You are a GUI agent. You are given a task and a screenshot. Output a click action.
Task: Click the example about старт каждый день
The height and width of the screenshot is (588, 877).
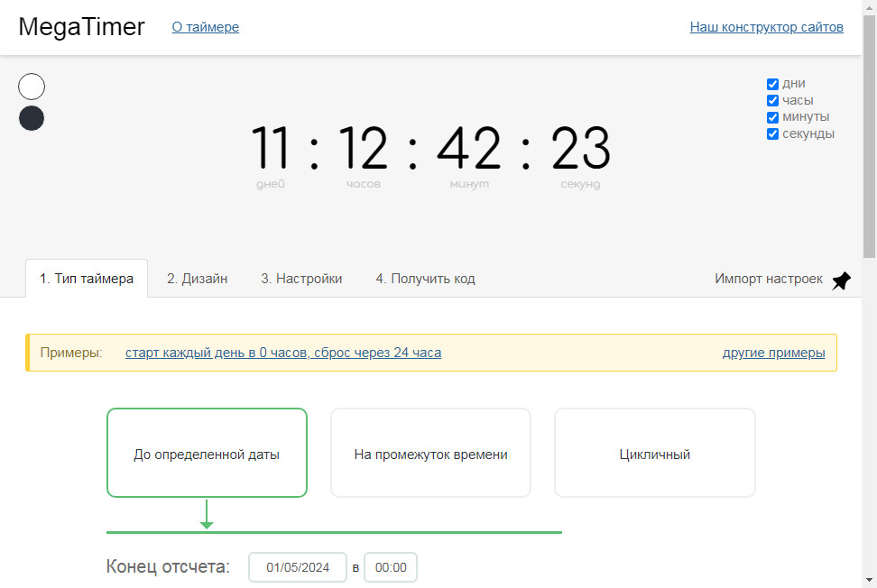(282, 353)
